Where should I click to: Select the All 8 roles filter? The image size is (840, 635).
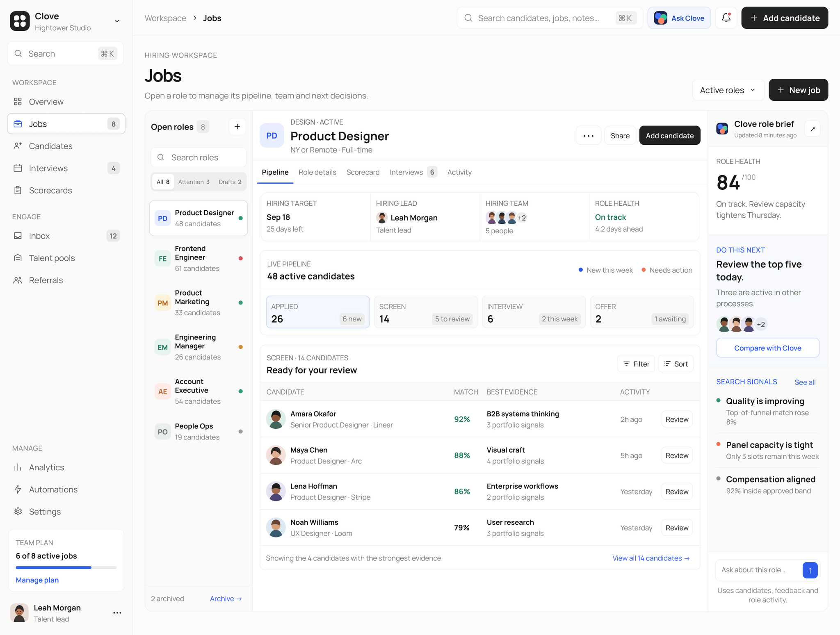coord(163,182)
